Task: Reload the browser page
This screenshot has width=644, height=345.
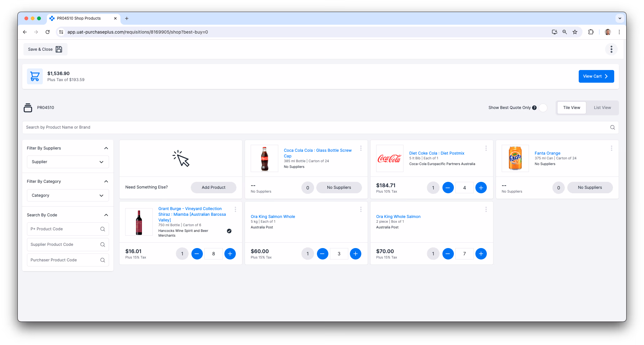Action: [48, 32]
